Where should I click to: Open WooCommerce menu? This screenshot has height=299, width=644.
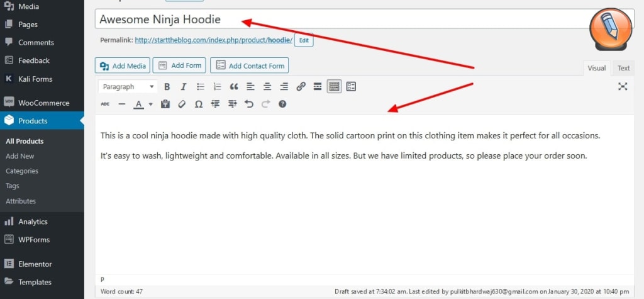pyautogui.click(x=42, y=103)
